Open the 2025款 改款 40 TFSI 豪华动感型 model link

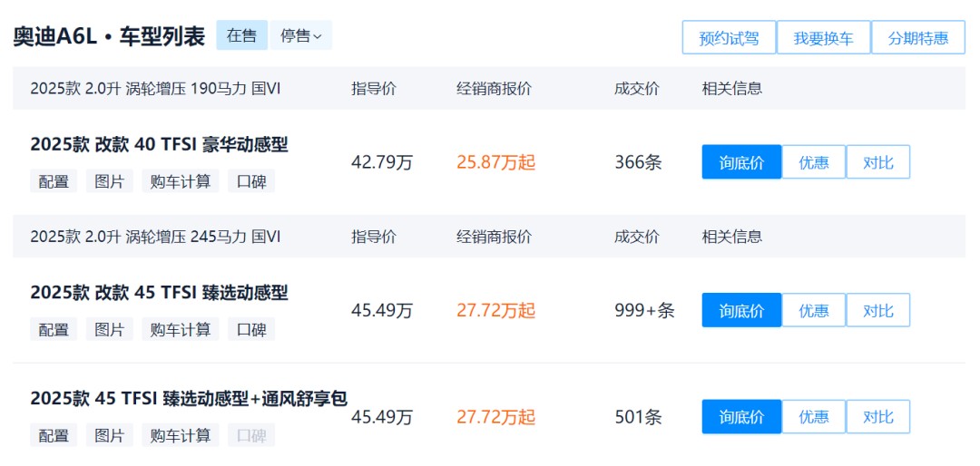pyautogui.click(x=159, y=144)
